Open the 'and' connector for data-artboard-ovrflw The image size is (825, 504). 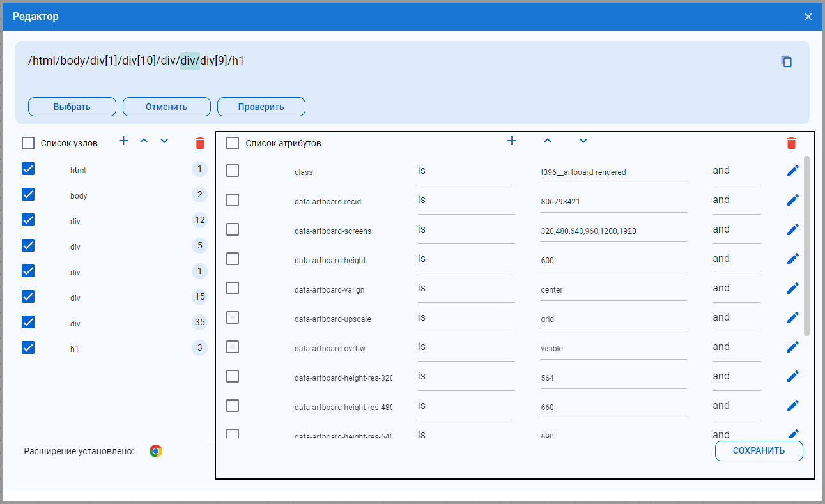coord(737,347)
